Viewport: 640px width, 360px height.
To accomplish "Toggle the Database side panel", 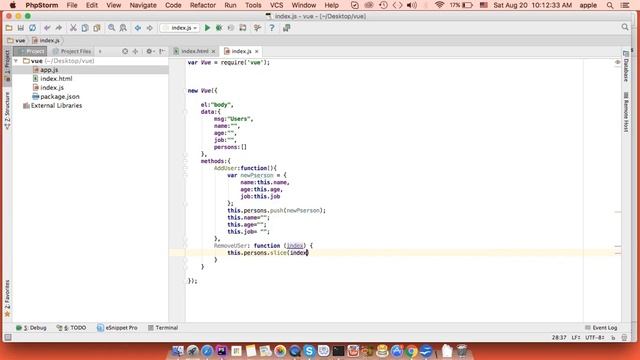I will tap(626, 66).
